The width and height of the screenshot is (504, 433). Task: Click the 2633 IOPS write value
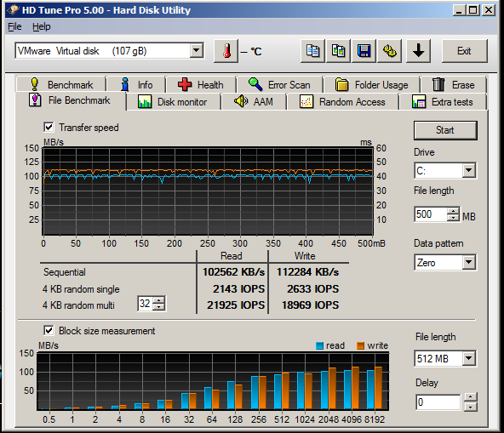(x=313, y=288)
